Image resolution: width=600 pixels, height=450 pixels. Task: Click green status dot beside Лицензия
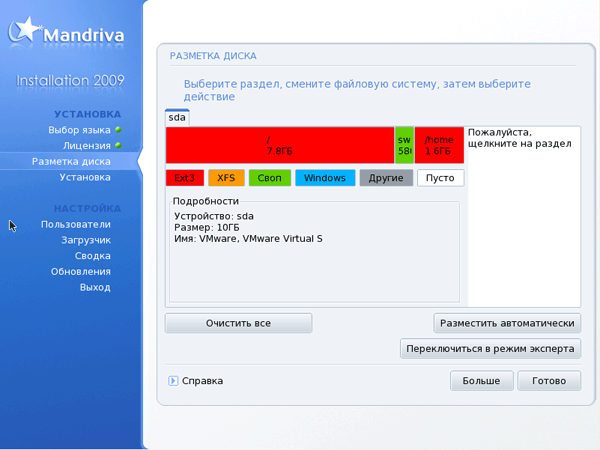[x=118, y=145]
